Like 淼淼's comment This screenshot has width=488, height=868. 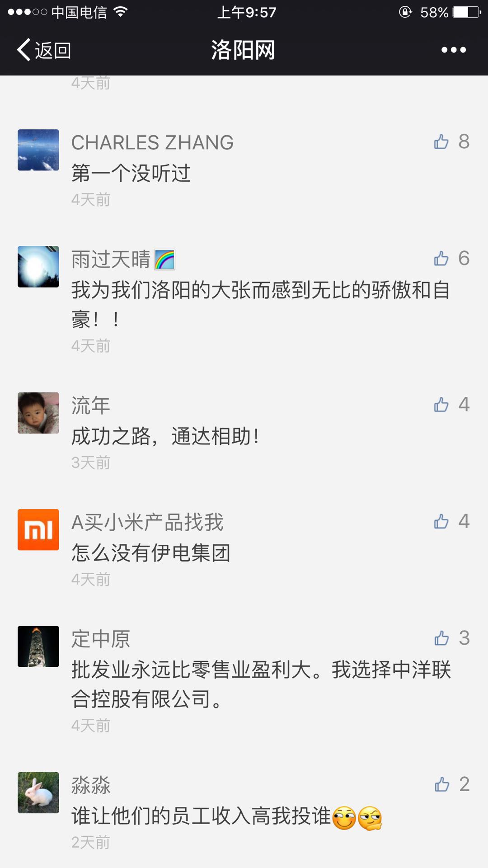(441, 784)
